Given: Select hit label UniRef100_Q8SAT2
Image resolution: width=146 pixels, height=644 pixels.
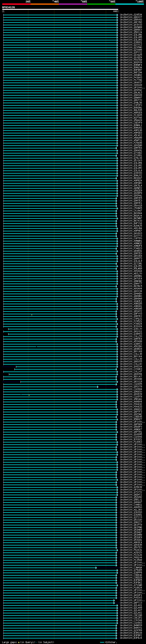Looking at the screenshot, I should click(x=131, y=311).
